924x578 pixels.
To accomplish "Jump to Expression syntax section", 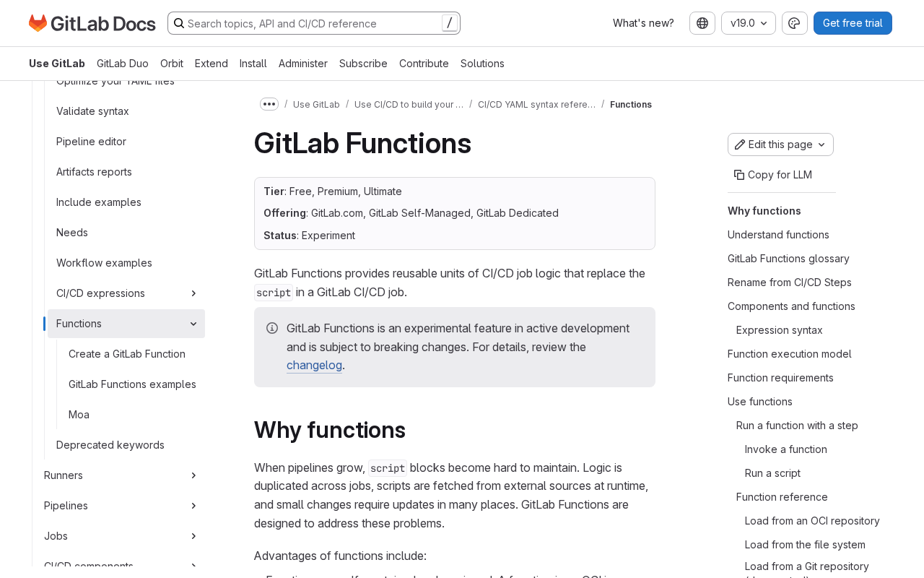I will (x=780, y=330).
